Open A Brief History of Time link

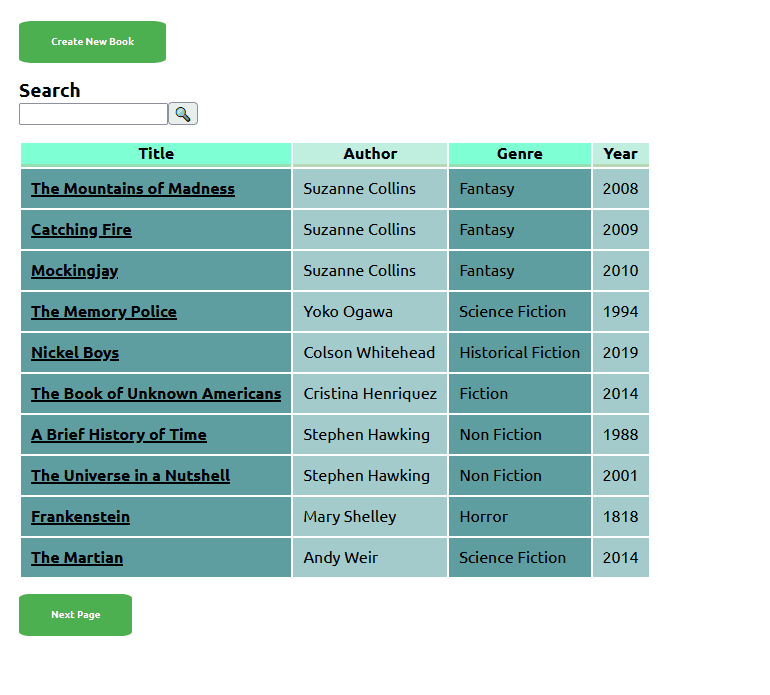click(x=119, y=435)
